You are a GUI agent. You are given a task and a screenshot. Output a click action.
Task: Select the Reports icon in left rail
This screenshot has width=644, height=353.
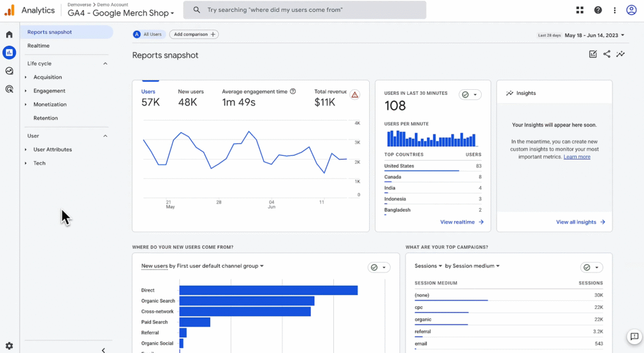coord(9,53)
